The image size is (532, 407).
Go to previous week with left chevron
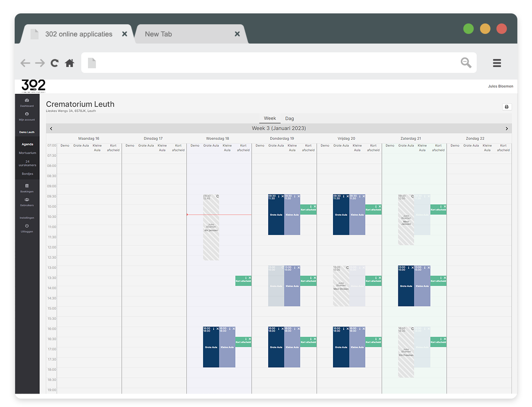(51, 129)
